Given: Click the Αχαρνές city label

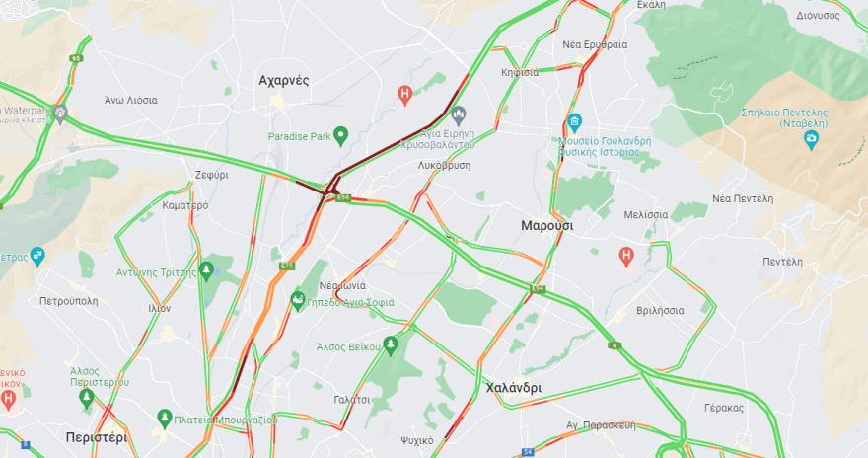Looking at the screenshot, I should tap(283, 81).
